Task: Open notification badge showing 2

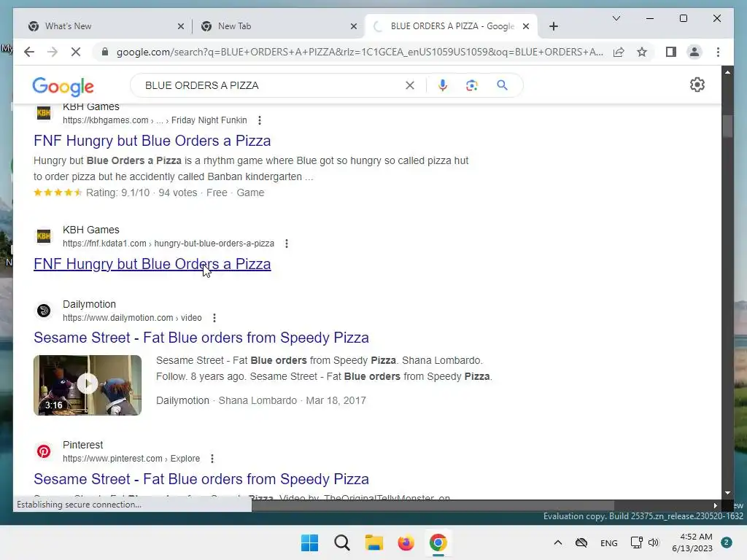Action: [x=727, y=542]
